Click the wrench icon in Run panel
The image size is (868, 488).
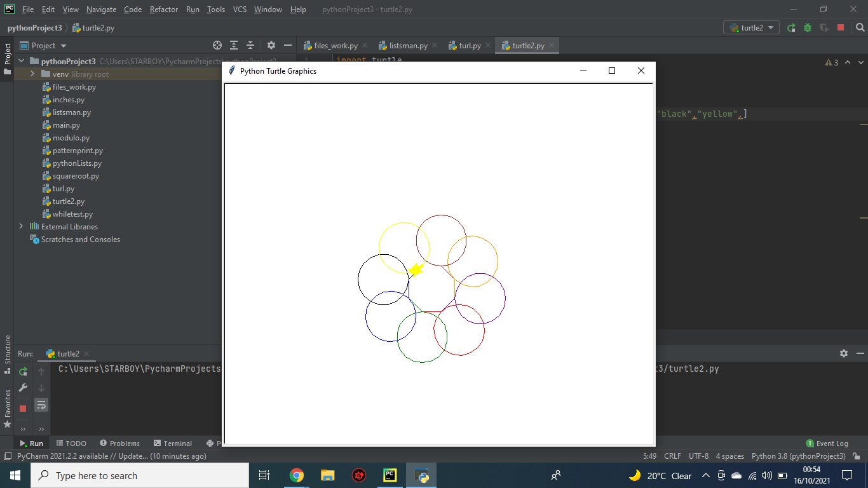[x=24, y=388]
